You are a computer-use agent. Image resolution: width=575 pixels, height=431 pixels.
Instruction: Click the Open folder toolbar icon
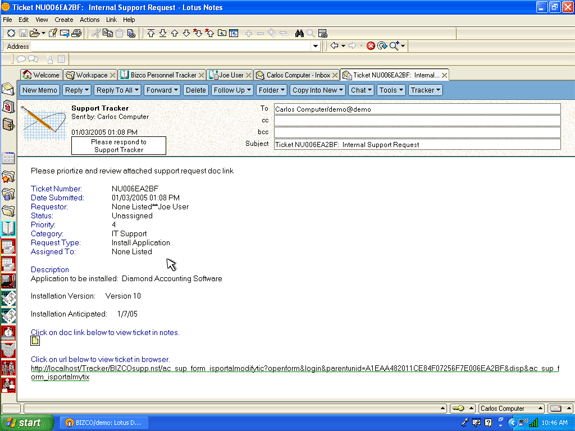pos(34,33)
